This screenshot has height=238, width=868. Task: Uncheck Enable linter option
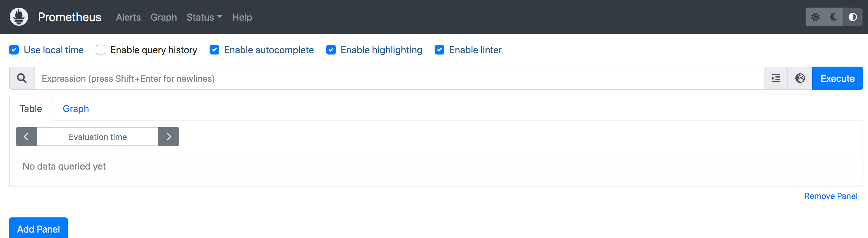pos(439,50)
